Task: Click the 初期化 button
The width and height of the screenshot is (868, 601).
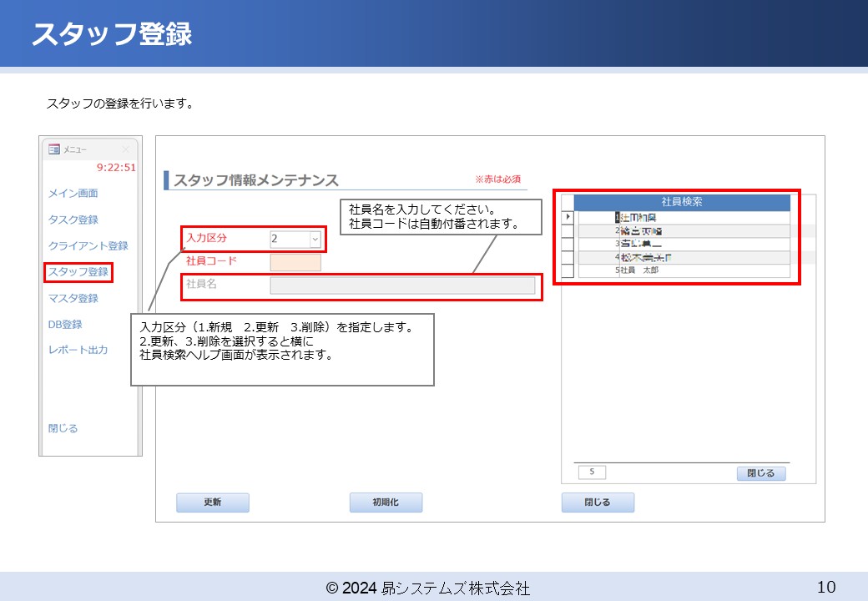Action: click(386, 503)
